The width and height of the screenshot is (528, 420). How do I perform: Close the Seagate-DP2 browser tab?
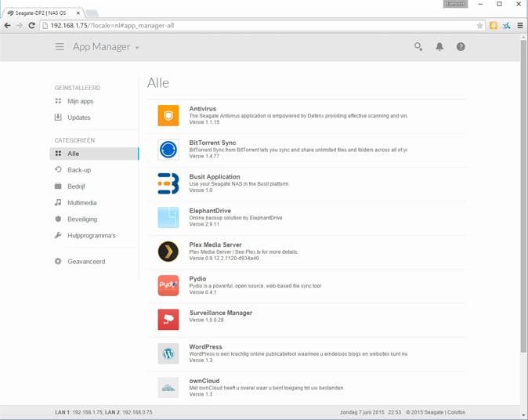[x=78, y=13]
